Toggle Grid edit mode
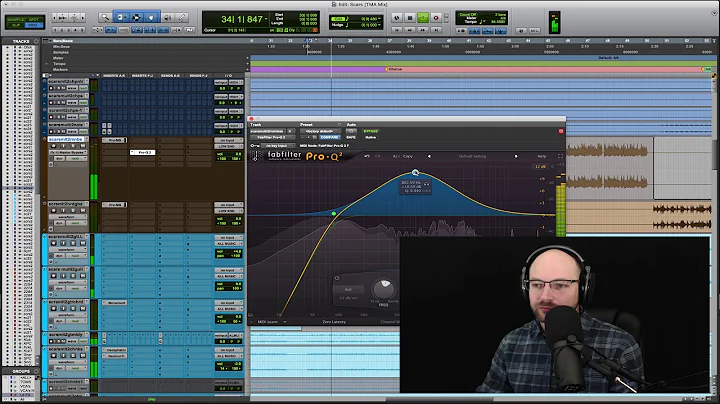 34,26
